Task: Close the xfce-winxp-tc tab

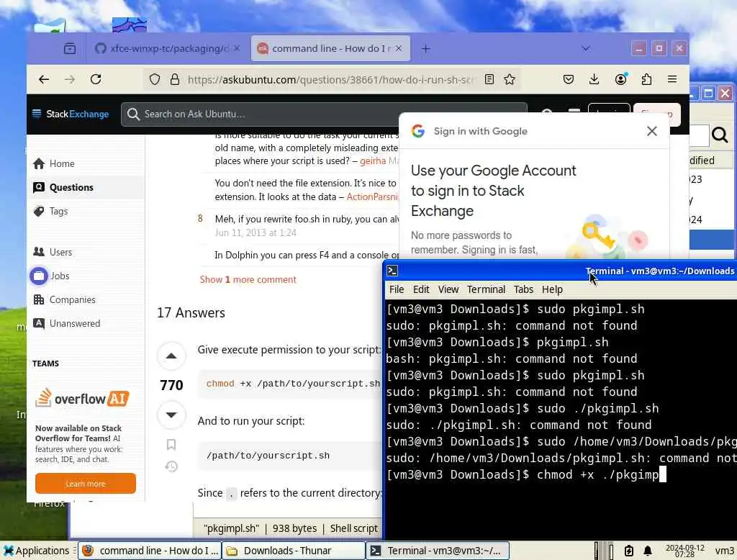Action: (x=237, y=48)
